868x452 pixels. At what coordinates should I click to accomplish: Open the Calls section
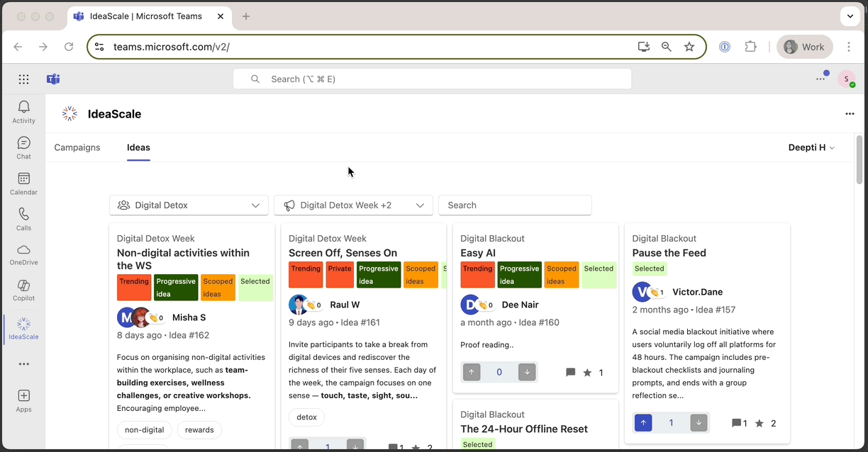23,219
